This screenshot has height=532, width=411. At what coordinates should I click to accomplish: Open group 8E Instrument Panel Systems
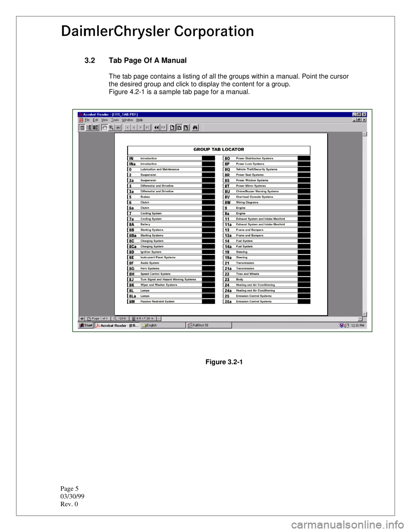point(171,257)
